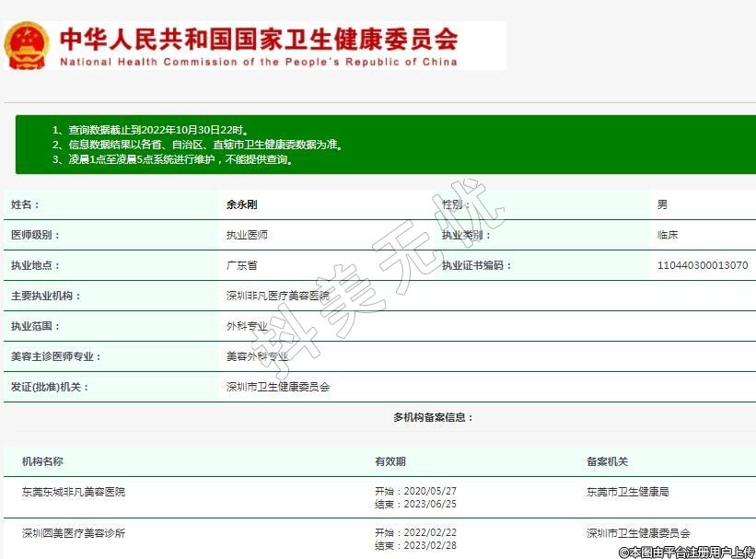756x559 pixels.
Task: Select the 东莞东城非凡美容医院 row
Action: 74,492
